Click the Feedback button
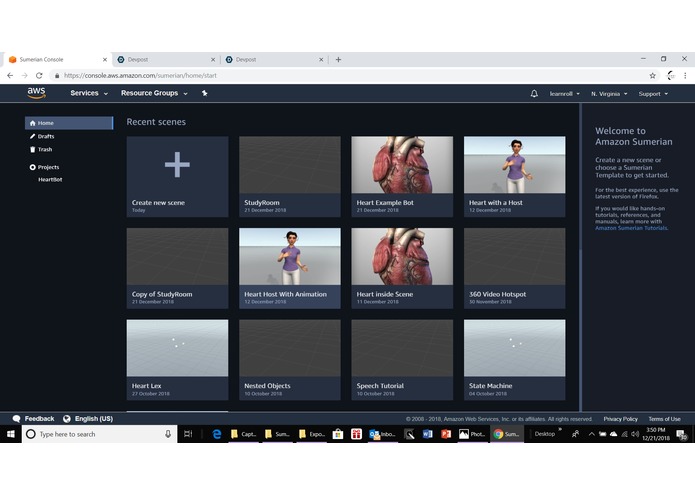Viewport: 695px width, 494px height. click(34, 419)
